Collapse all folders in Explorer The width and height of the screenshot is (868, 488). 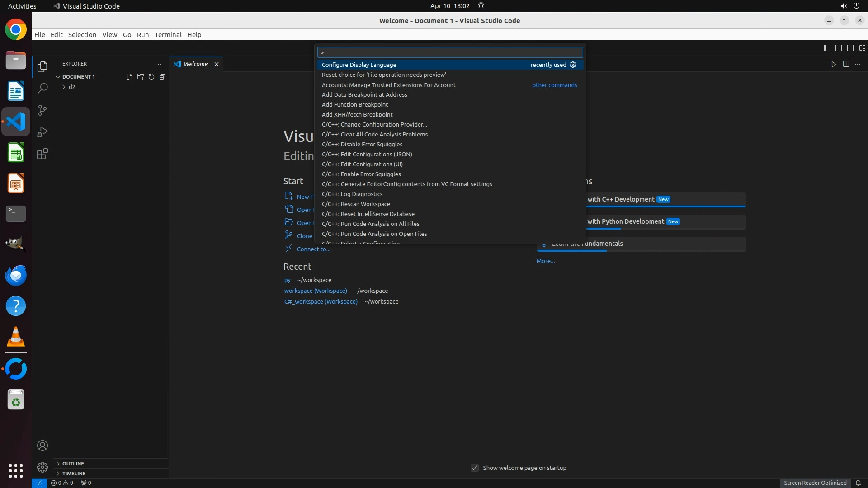162,77
